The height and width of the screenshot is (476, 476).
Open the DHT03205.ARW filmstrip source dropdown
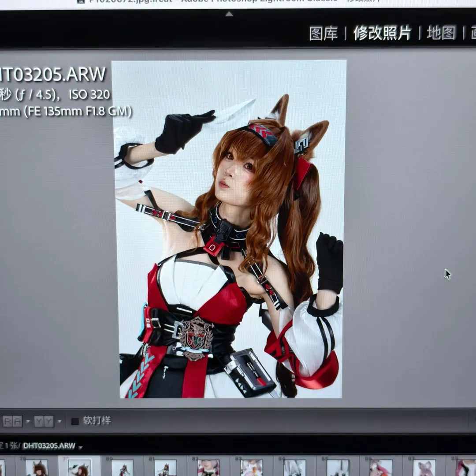(x=81, y=447)
